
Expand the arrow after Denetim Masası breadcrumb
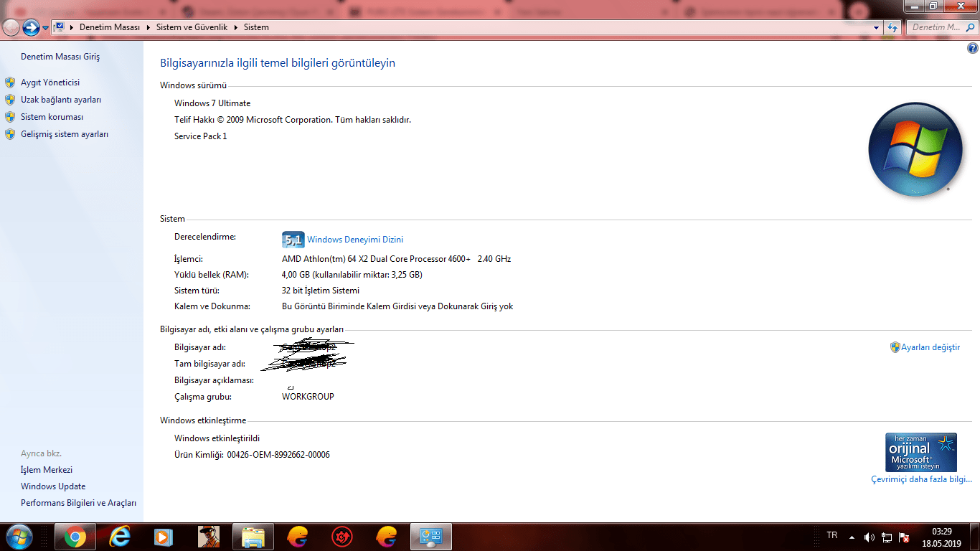(x=149, y=27)
